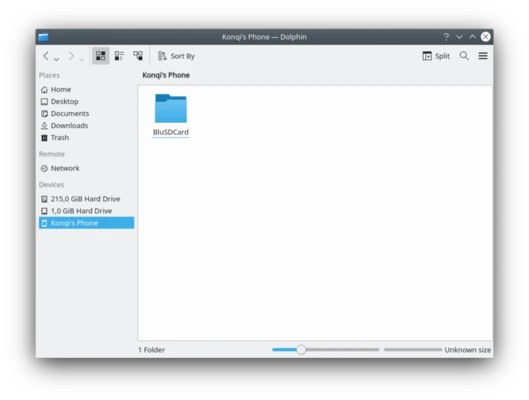Click the Documents icon in sidebar
Image resolution: width=529 pixels, height=400 pixels.
click(x=44, y=114)
